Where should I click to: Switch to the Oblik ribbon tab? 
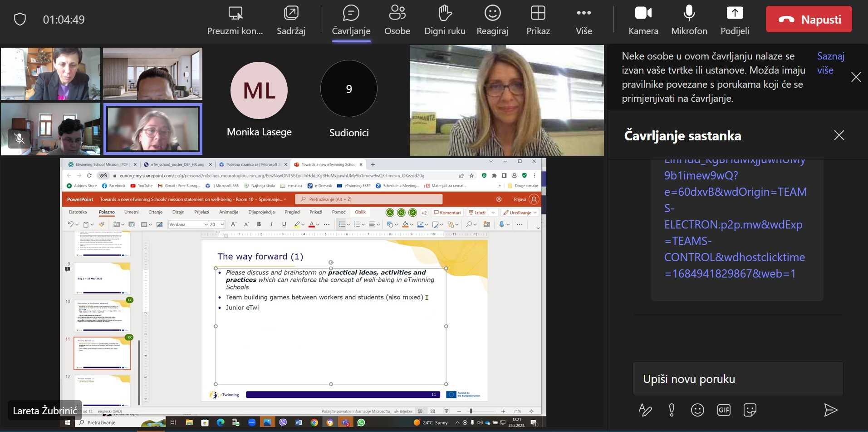(360, 212)
